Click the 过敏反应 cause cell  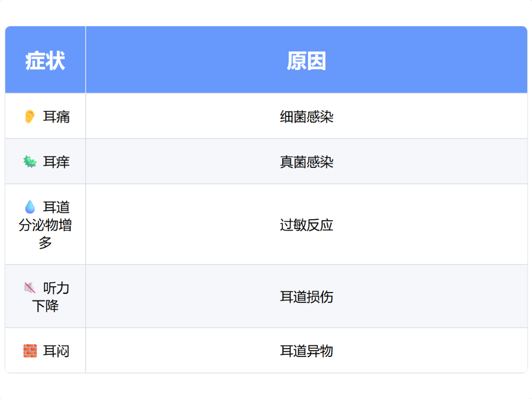tap(307, 225)
